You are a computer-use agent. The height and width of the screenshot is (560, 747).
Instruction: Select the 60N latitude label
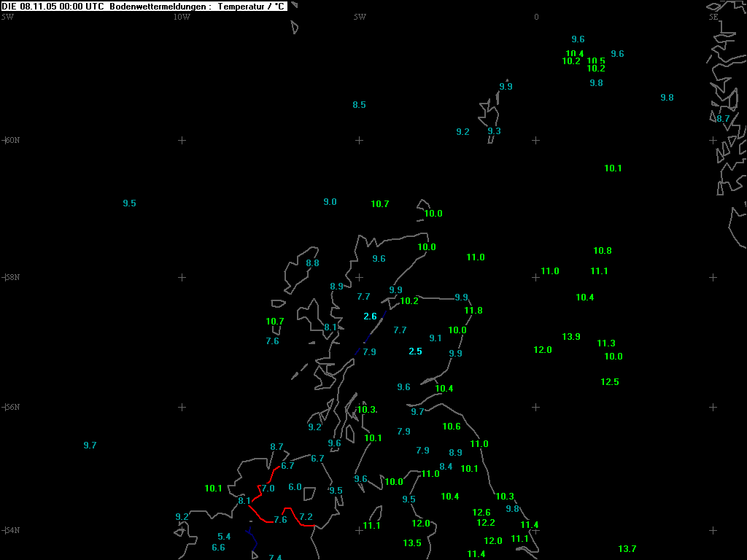coord(12,140)
